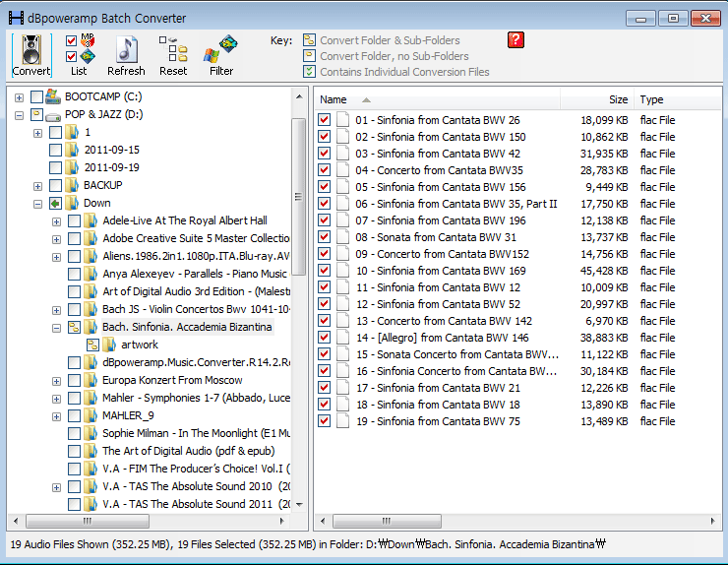
Task: Click the Europa Konzert From Moscow folder icon
Action: 91,380
